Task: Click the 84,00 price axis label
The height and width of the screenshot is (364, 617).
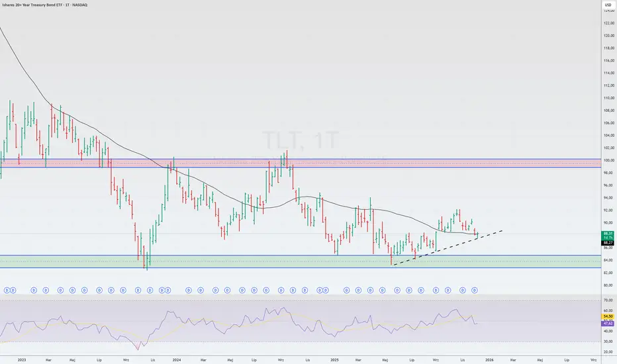Action: pos(609,260)
